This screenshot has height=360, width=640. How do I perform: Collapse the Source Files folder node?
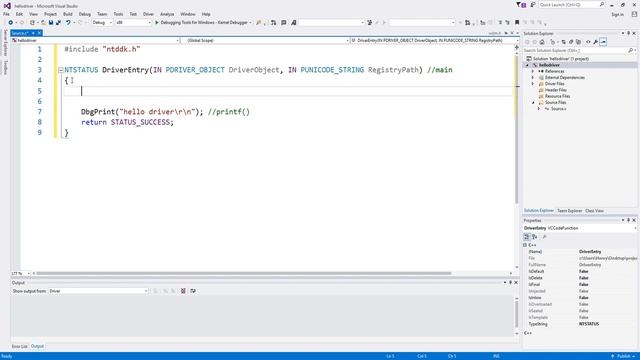533,102
